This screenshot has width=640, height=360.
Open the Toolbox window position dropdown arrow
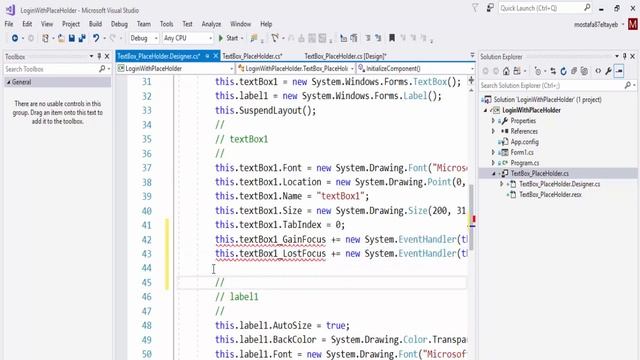(x=91, y=56)
